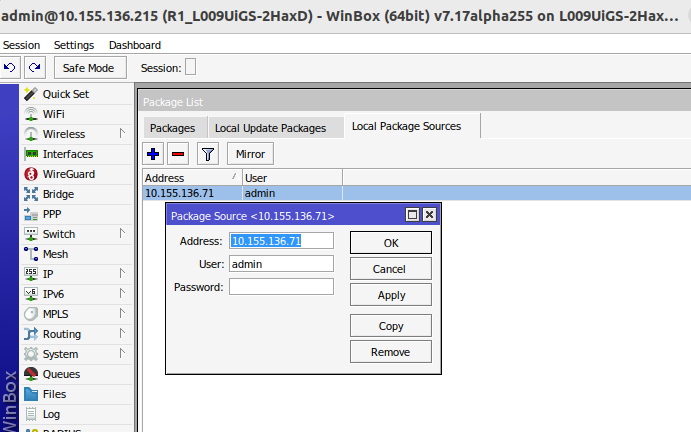Toggle the Session checkbox in toolbar
The image size is (691, 432).
click(191, 68)
